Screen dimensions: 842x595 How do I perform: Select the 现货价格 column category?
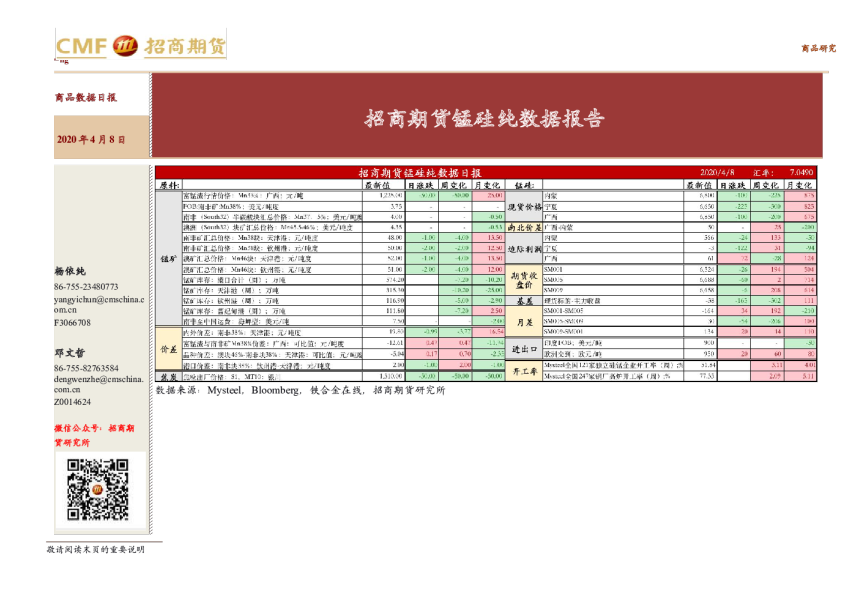coord(524,206)
